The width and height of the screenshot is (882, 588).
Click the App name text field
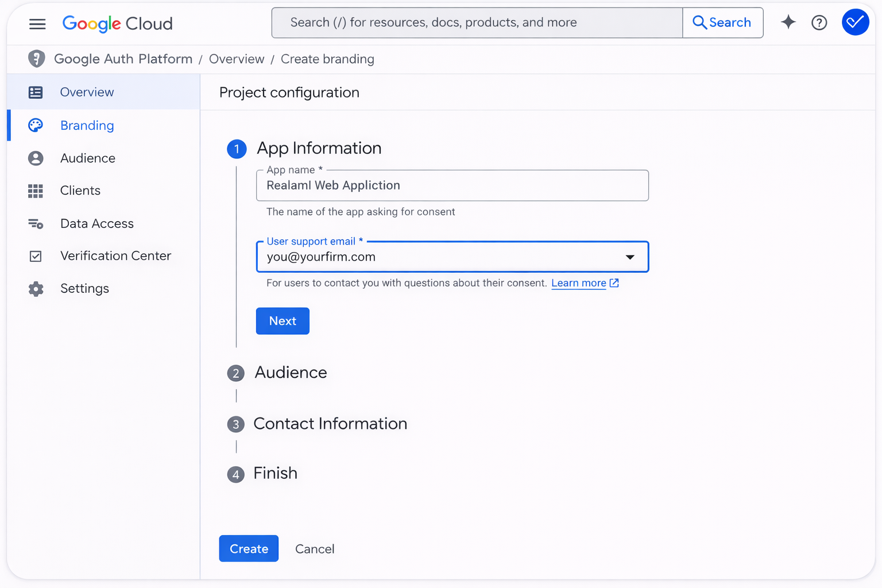point(452,185)
